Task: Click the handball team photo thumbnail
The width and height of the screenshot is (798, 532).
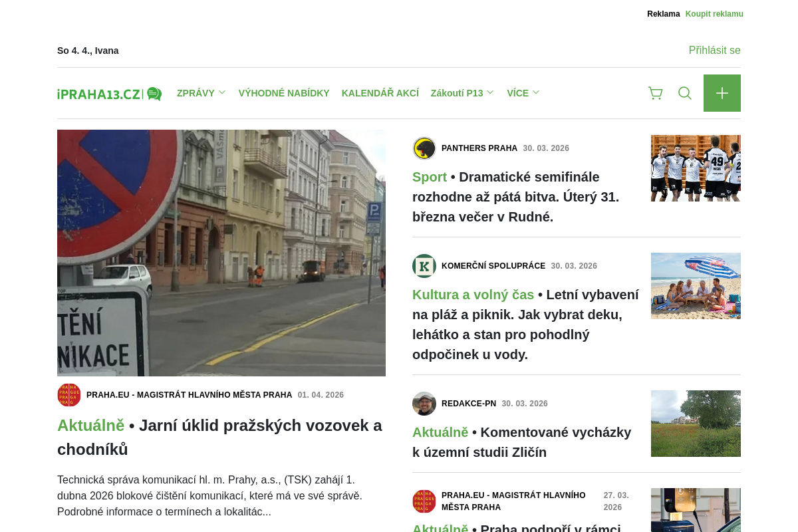Action: 696,168
